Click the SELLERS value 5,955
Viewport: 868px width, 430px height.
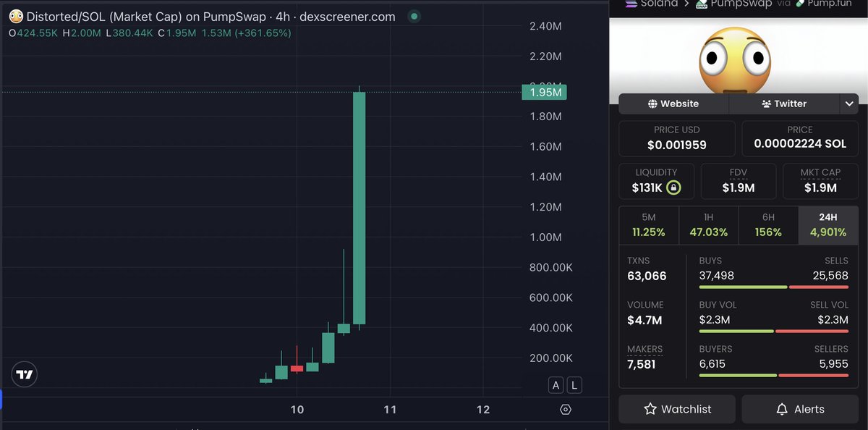coord(833,363)
